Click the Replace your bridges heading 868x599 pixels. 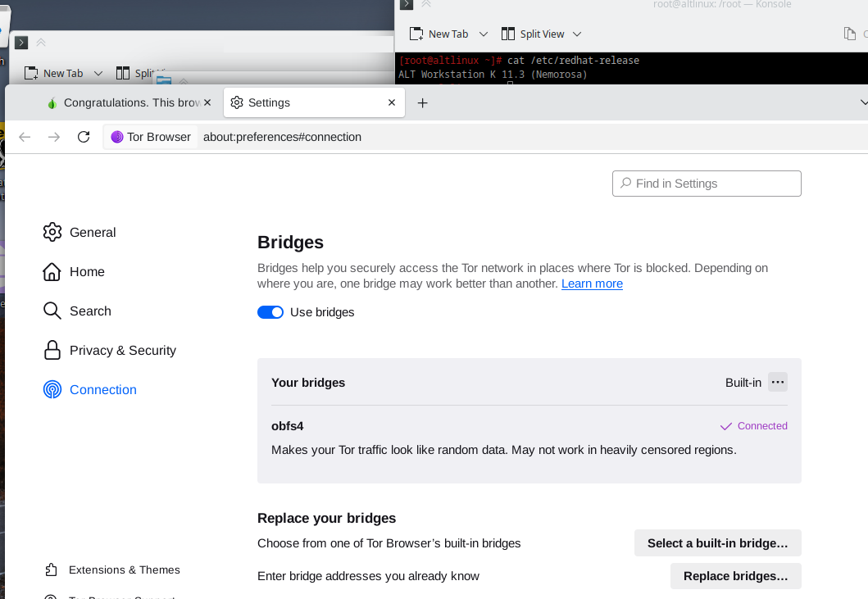click(x=326, y=518)
